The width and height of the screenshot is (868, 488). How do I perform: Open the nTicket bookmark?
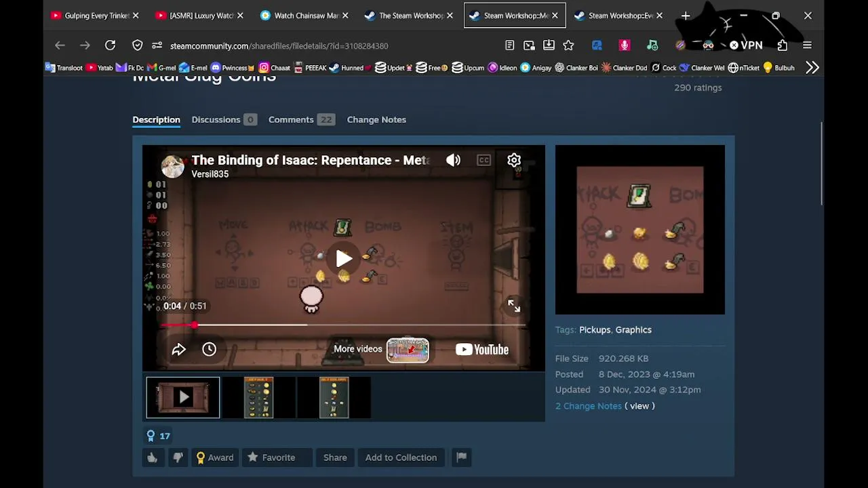(744, 68)
